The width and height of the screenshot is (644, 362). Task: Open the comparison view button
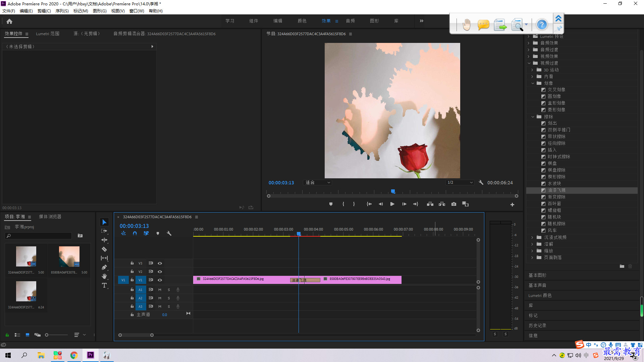pos(465,204)
